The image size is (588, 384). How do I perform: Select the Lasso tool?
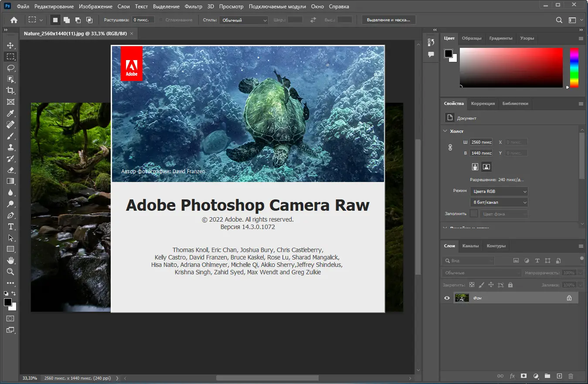pos(10,68)
